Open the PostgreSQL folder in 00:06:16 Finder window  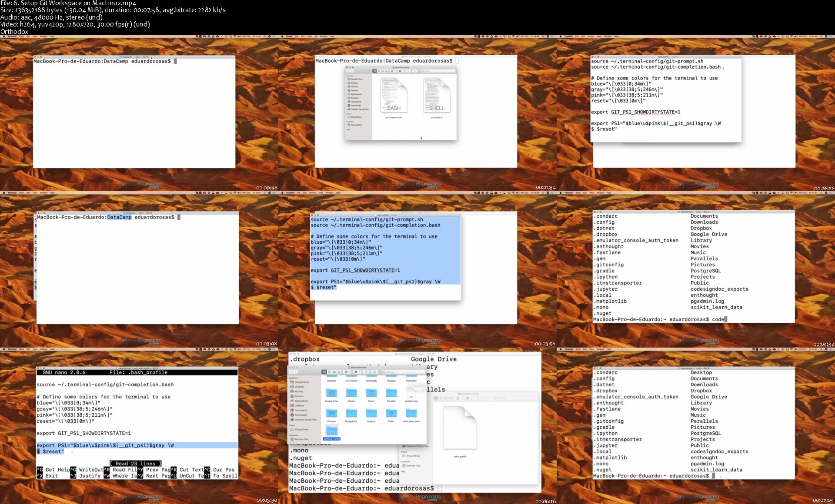tap(351, 413)
